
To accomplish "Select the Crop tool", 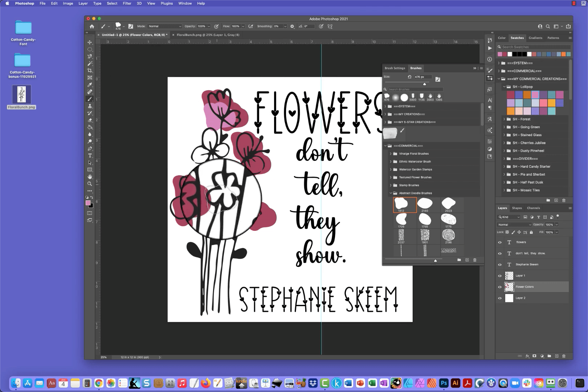I will [x=90, y=71].
